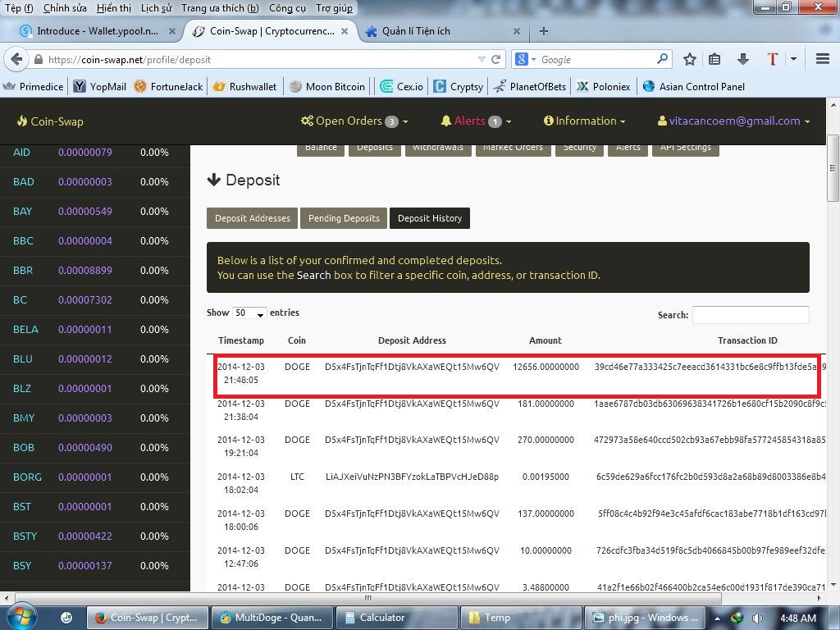Open the Information dropdown menu
Image resolution: width=840 pixels, height=630 pixels.
click(584, 121)
